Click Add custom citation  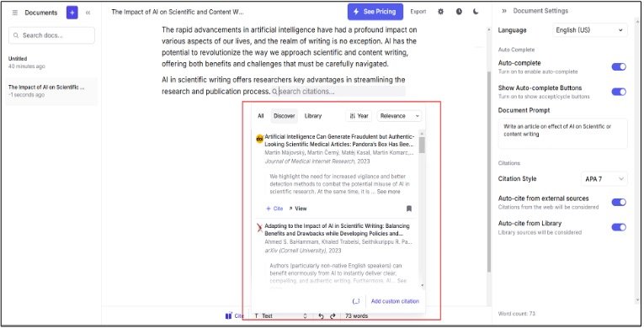point(395,301)
